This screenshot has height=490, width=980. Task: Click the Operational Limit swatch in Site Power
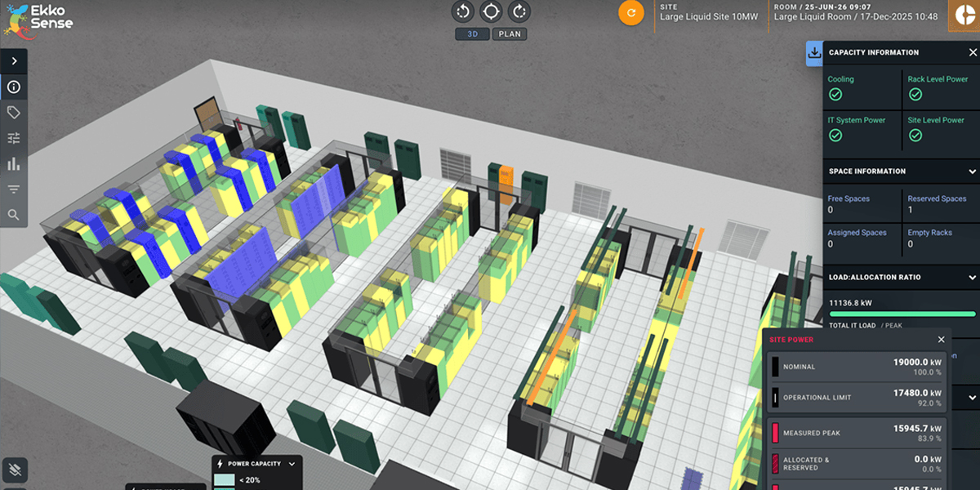pos(775,398)
